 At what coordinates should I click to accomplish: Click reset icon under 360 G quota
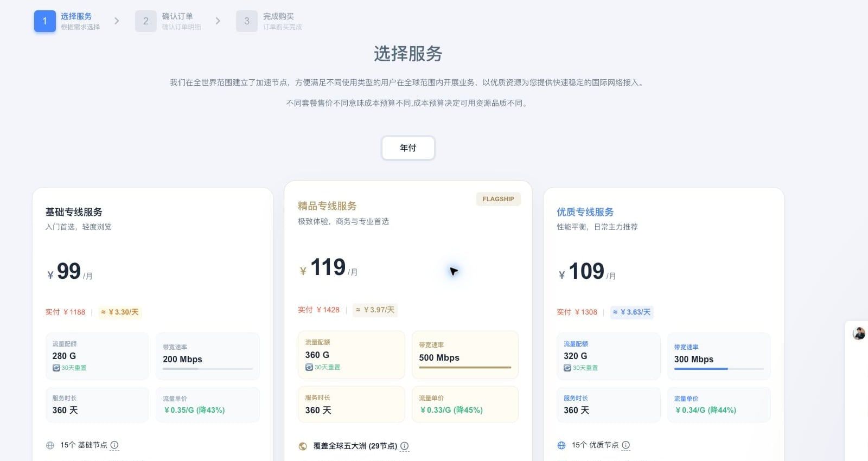(309, 367)
